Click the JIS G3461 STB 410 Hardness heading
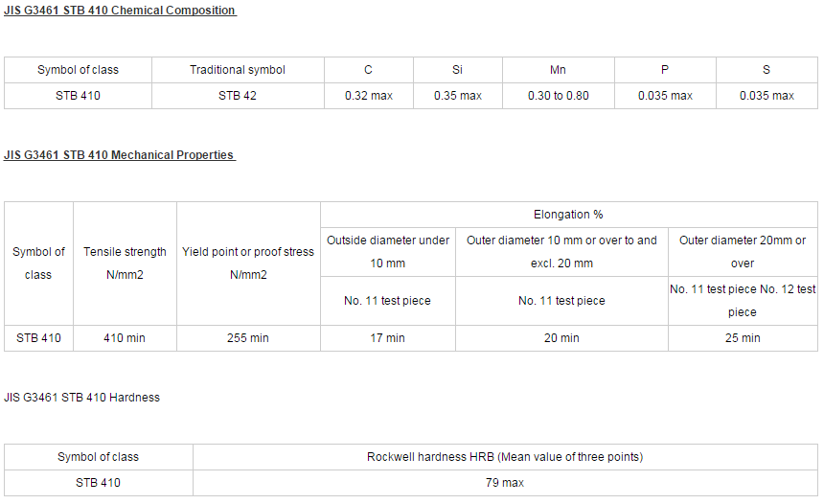The width and height of the screenshot is (824, 504). click(81, 398)
